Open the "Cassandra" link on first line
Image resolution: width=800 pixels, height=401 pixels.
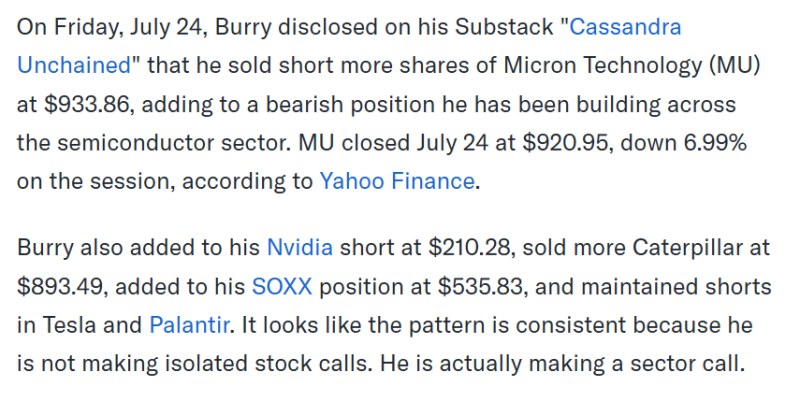[x=625, y=27]
